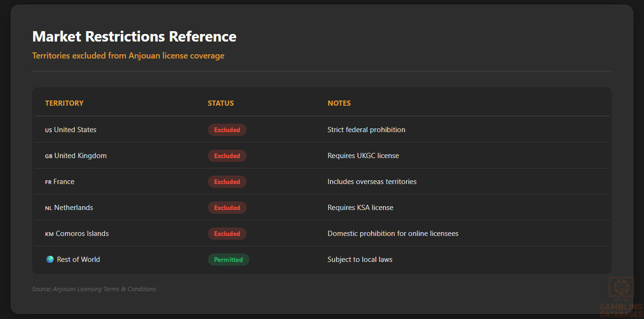The image size is (644, 319).
Task: Select the Excluded badge for Comoros Islands
Action: coord(227,234)
